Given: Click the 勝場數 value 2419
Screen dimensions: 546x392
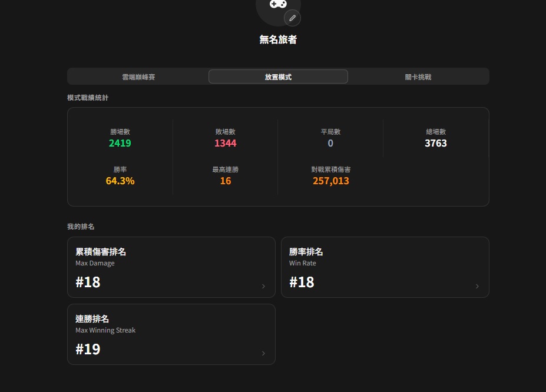Looking at the screenshot, I should click(120, 143).
